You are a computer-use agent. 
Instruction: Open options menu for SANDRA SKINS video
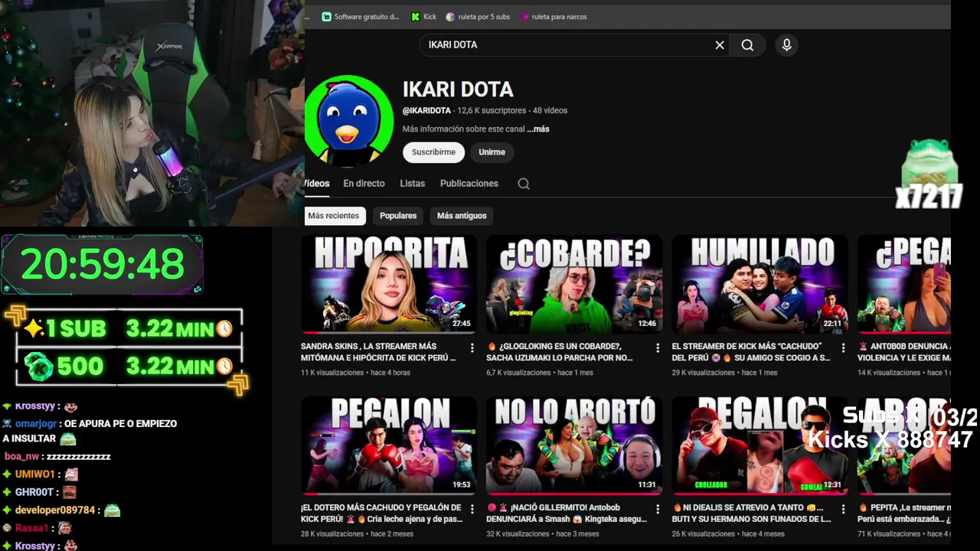pyautogui.click(x=472, y=347)
